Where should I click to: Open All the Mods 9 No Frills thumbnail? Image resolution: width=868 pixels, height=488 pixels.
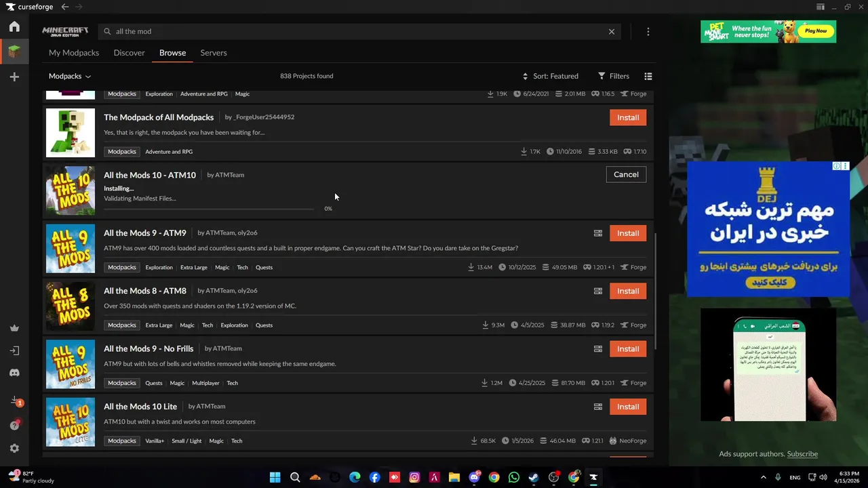tap(71, 365)
